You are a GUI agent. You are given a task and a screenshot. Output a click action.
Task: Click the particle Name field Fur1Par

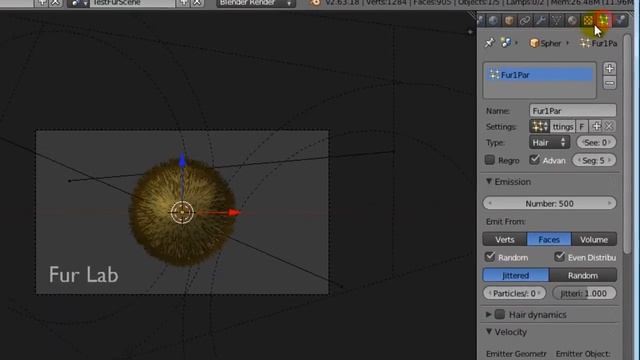(573, 111)
